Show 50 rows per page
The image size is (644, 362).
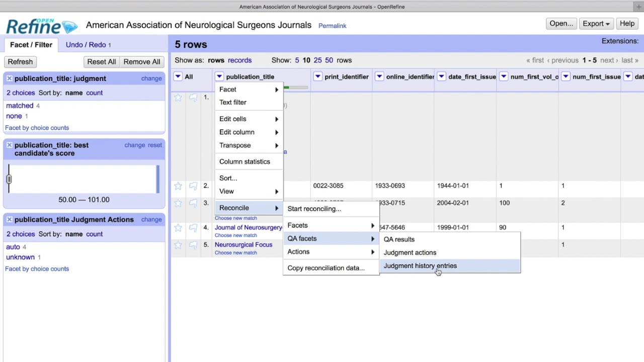pos(329,60)
